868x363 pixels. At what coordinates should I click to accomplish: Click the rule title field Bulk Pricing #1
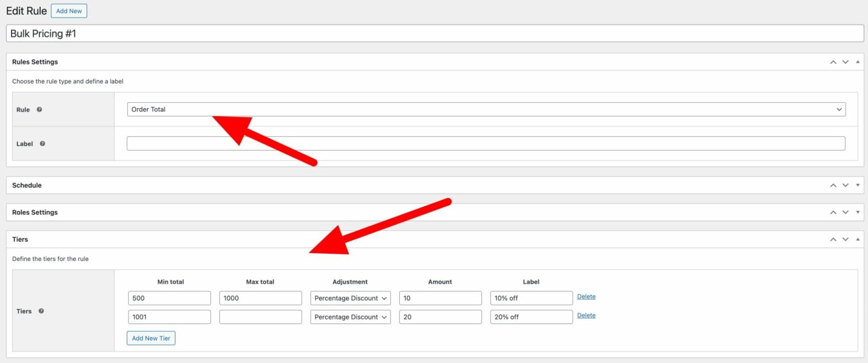point(435,33)
